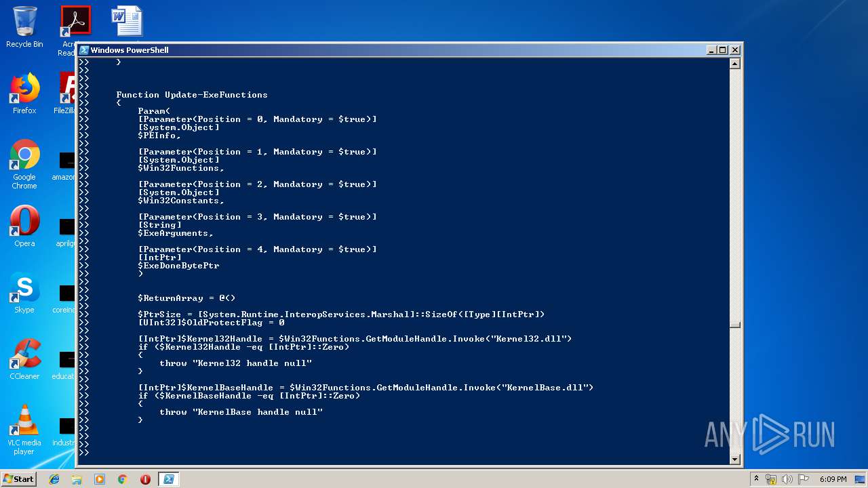Click 'if ($Kernel32Handle -eq' line
The width and height of the screenshot is (868, 488).
pos(243,347)
